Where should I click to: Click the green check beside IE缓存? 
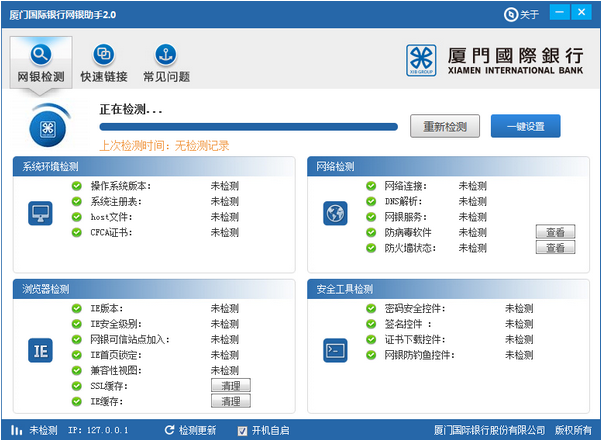click(77, 401)
